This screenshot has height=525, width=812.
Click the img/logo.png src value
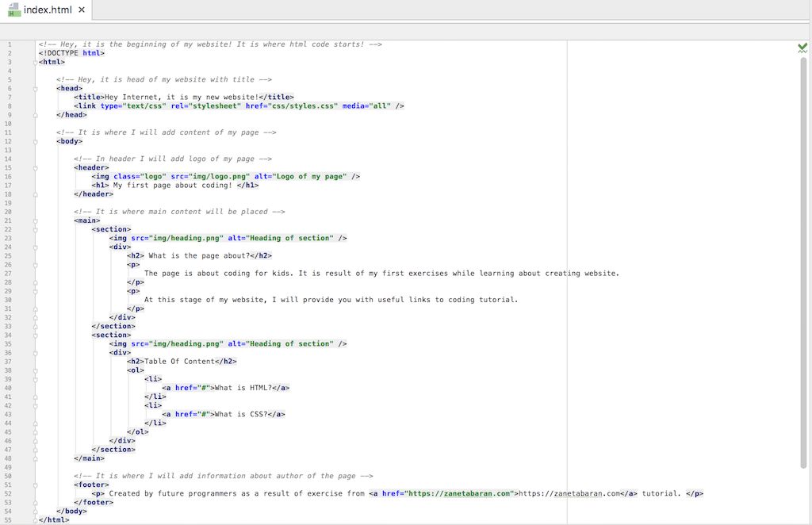220,177
